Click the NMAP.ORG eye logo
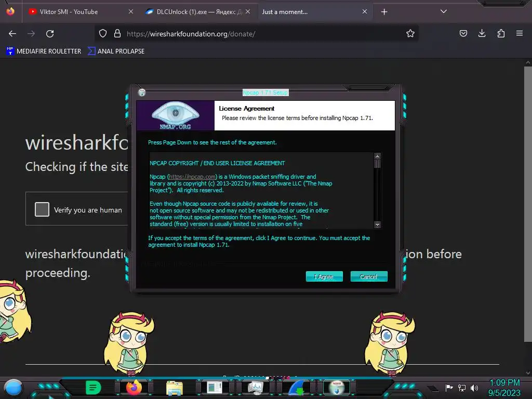532x399 pixels. point(175,115)
